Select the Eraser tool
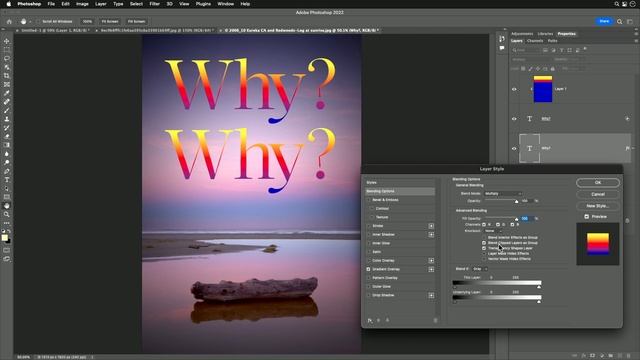640x360 pixels. pyautogui.click(x=7, y=136)
